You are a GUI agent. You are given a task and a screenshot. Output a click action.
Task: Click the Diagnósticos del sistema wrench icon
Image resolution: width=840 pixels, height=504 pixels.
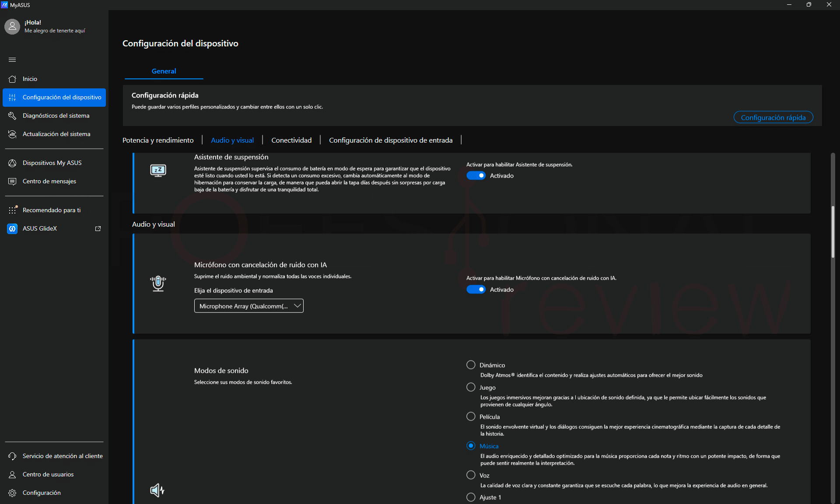pos(12,116)
